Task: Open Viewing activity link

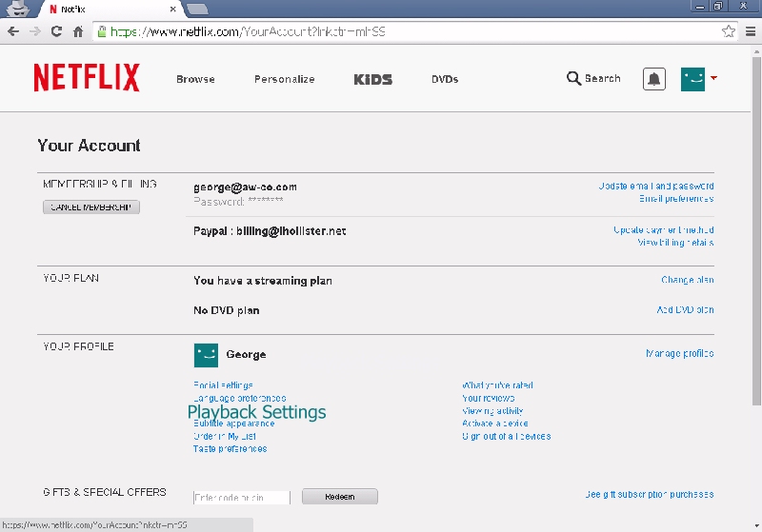Action: tap(492, 411)
